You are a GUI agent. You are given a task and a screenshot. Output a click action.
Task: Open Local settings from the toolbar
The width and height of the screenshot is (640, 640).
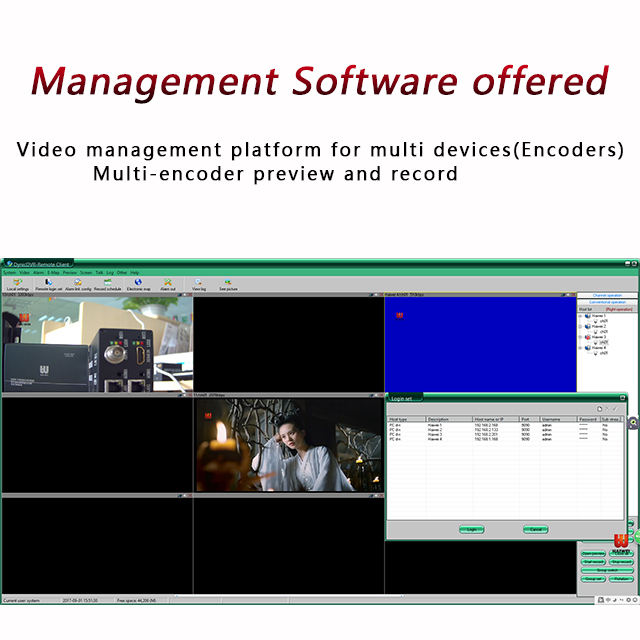[x=18, y=284]
